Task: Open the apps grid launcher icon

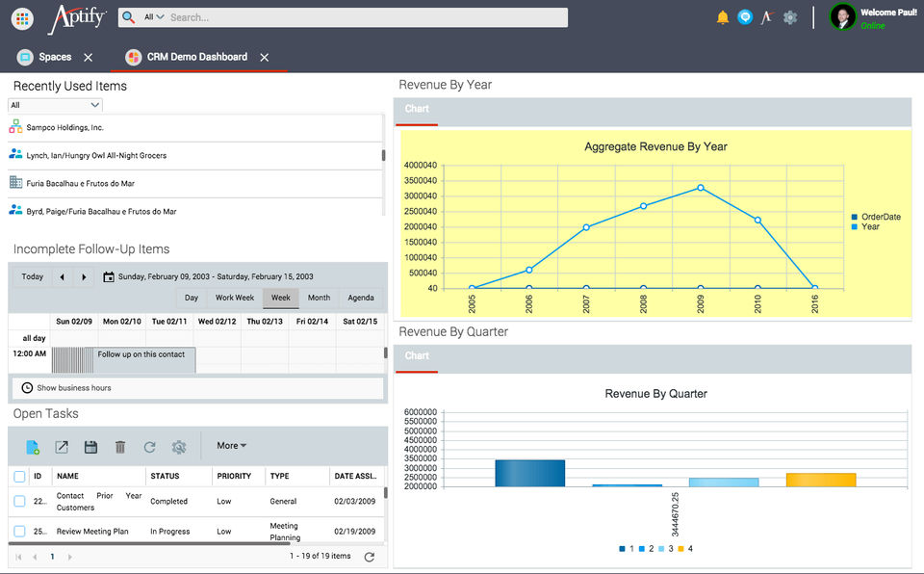Action: pyautogui.click(x=22, y=17)
